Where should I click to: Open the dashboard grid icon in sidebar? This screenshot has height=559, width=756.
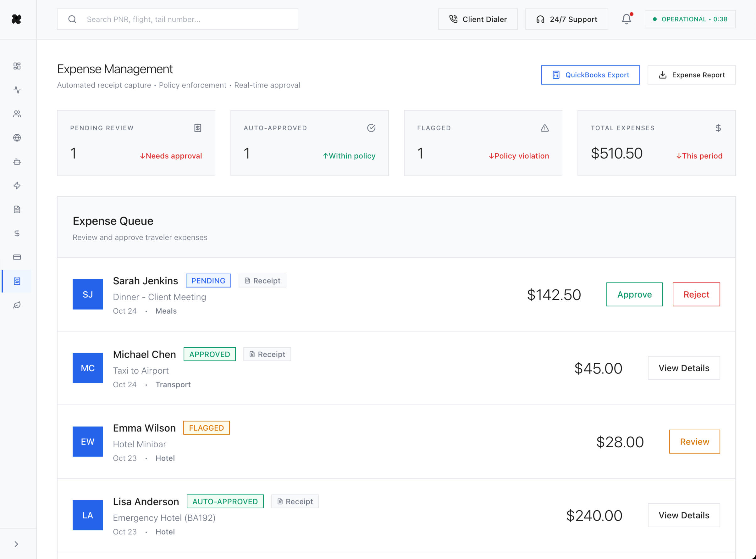tap(17, 66)
